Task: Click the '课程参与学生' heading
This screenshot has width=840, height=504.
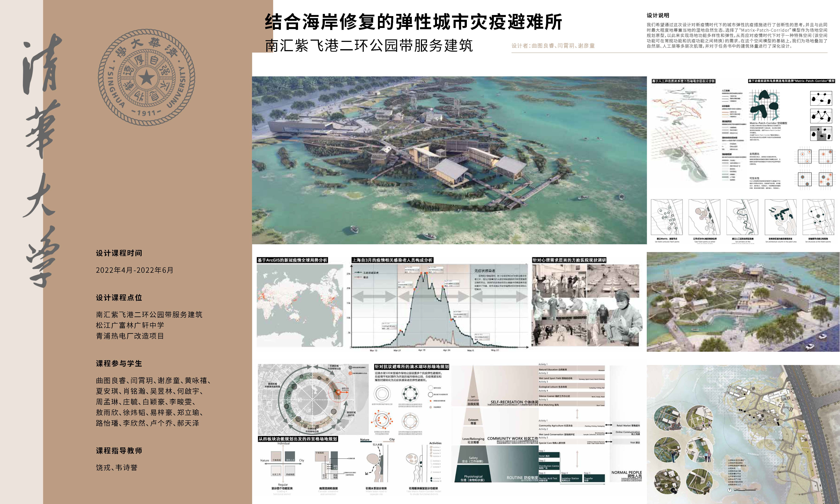Action: 119,363
